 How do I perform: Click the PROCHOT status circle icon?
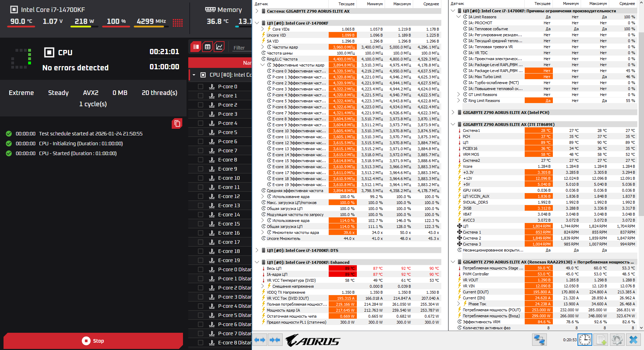465,23
